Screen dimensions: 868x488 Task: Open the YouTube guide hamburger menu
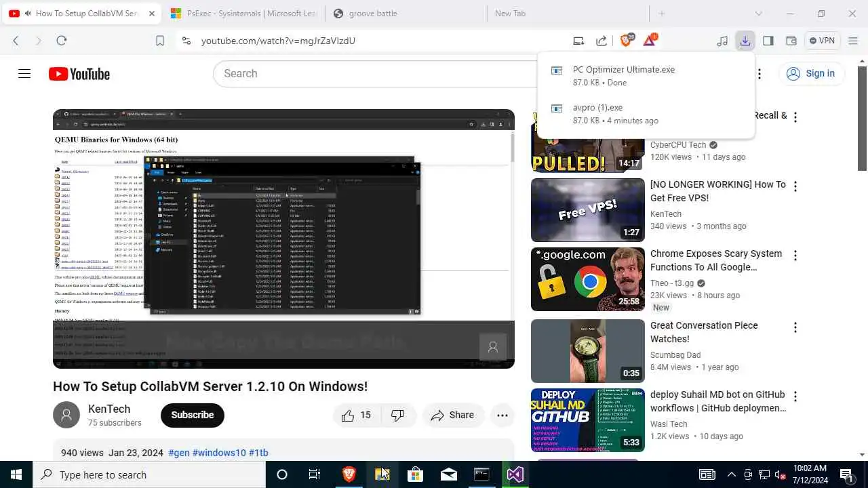(24, 74)
